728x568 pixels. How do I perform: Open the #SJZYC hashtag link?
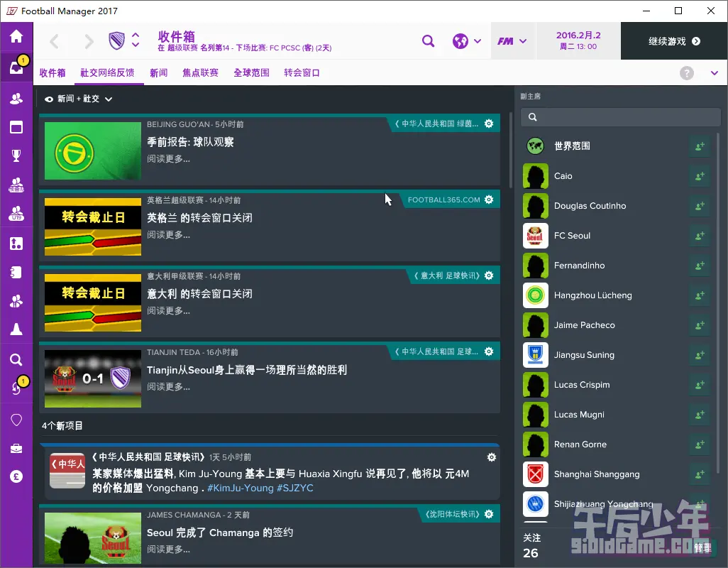[x=295, y=488]
